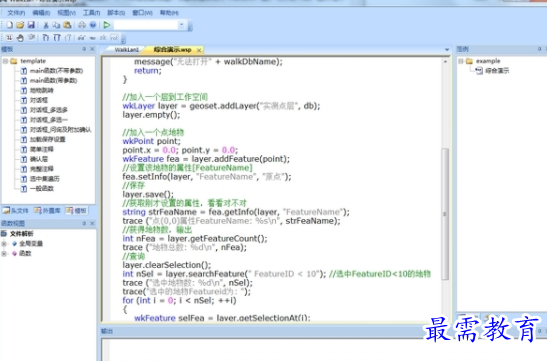Select the 完整注释 template item
The width and height of the screenshot is (547, 361).
[x=42, y=169]
